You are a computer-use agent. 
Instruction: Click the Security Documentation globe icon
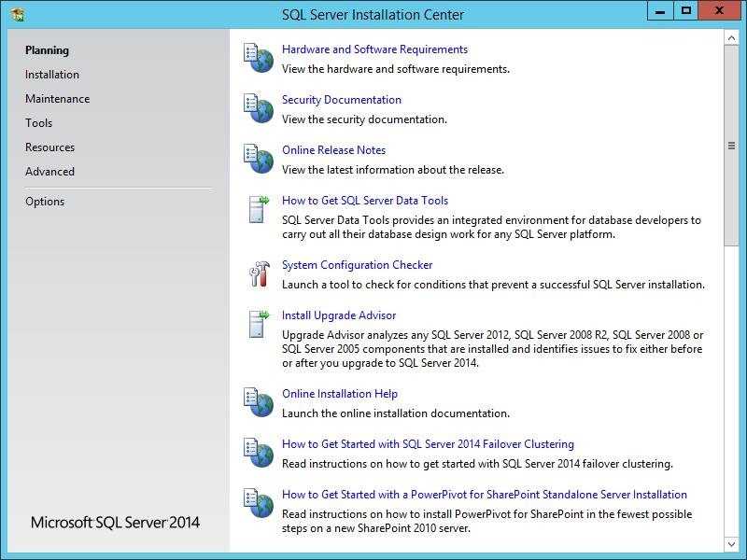click(259, 108)
